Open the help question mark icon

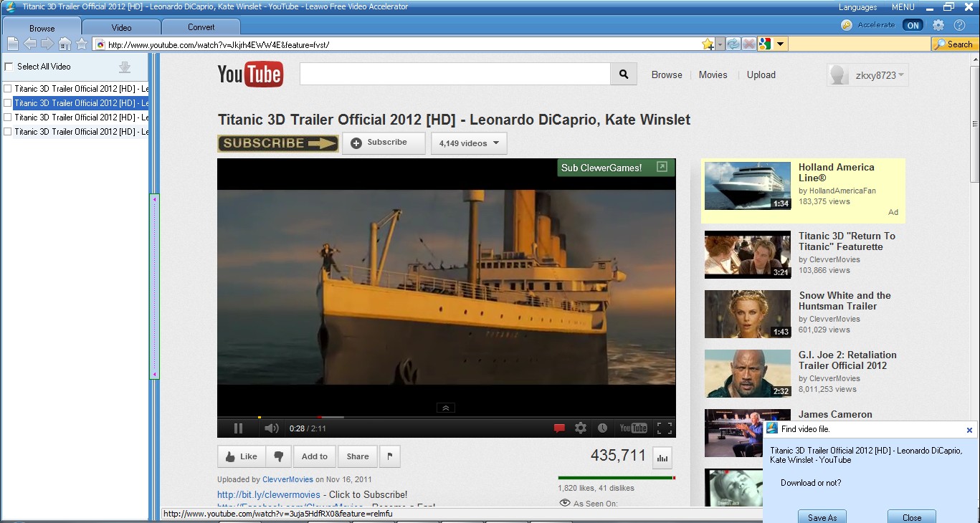click(960, 25)
